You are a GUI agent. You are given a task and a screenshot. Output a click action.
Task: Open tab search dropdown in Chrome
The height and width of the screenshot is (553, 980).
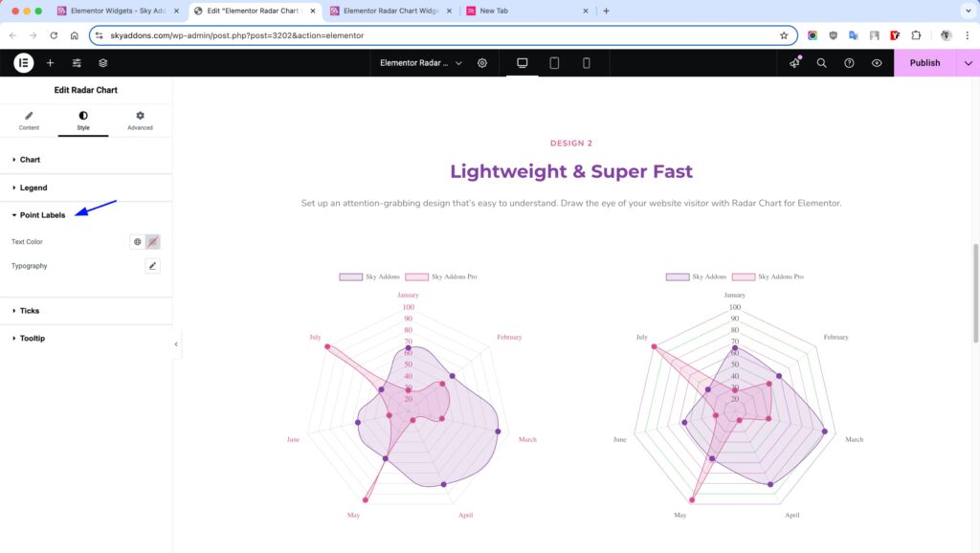969,11
